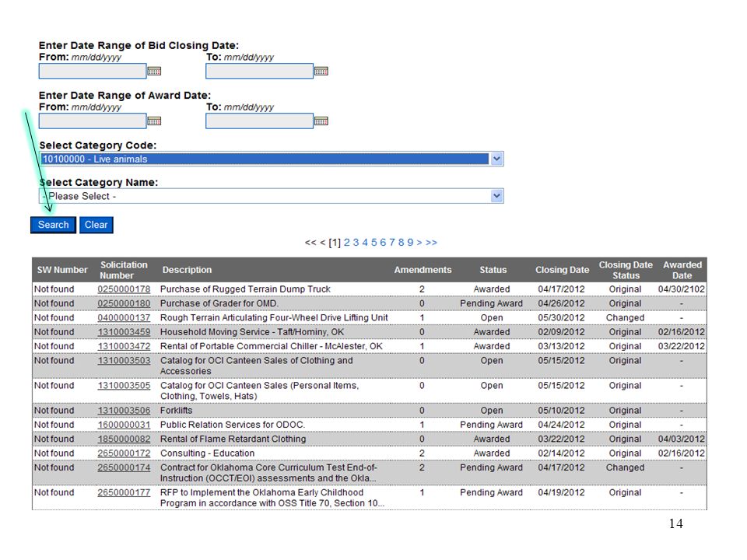The height and width of the screenshot is (560, 747).
Task: Select awarded date 04/03/2012 cell
Action: point(682,439)
